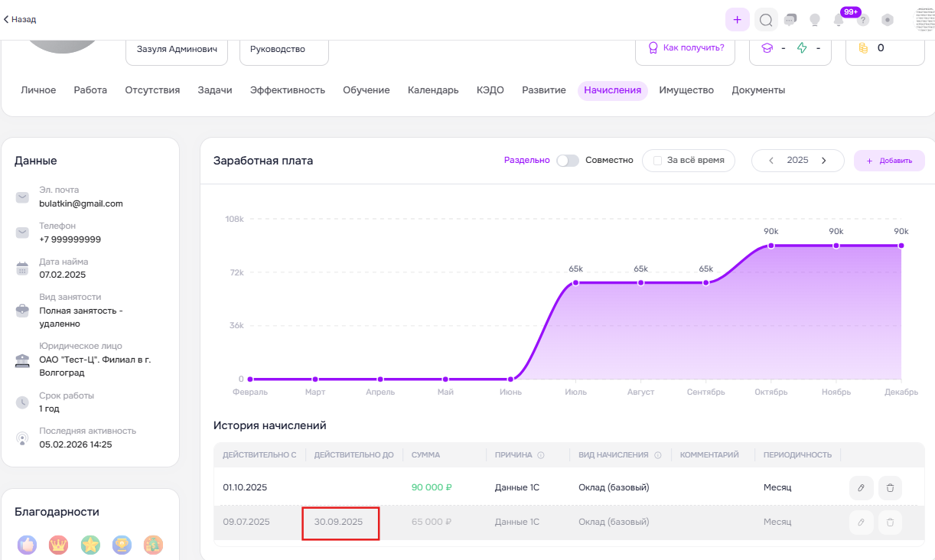Viewport: 935px width, 560px height.
Task: Open the Имущество tab
Action: (686, 90)
